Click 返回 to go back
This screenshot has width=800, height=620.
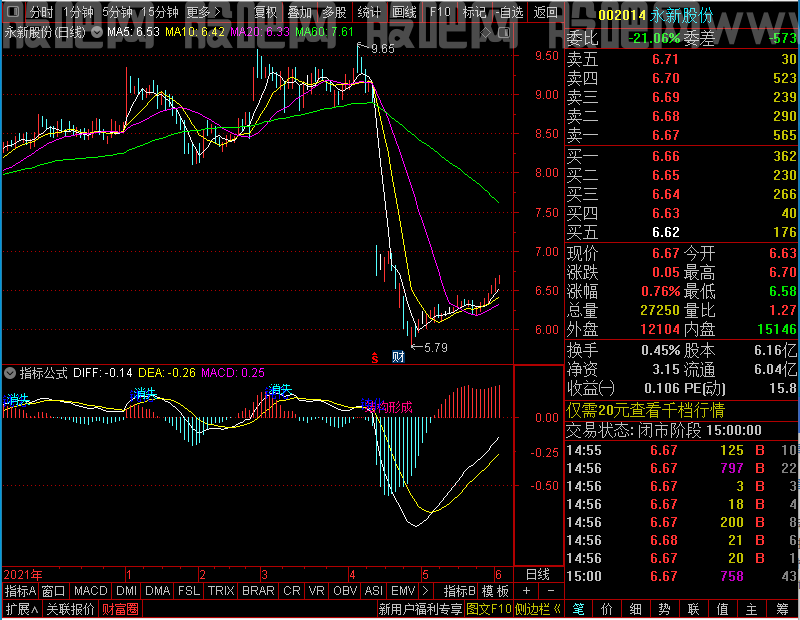[x=545, y=12]
